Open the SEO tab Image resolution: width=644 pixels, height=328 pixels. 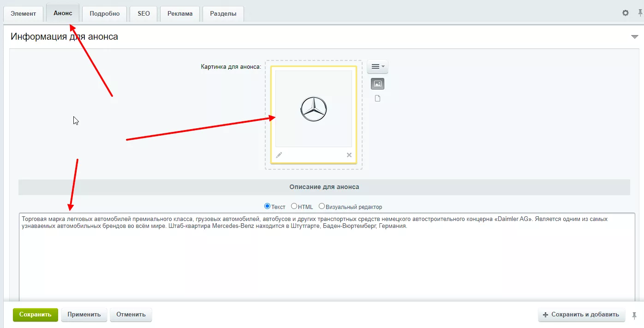tap(143, 13)
